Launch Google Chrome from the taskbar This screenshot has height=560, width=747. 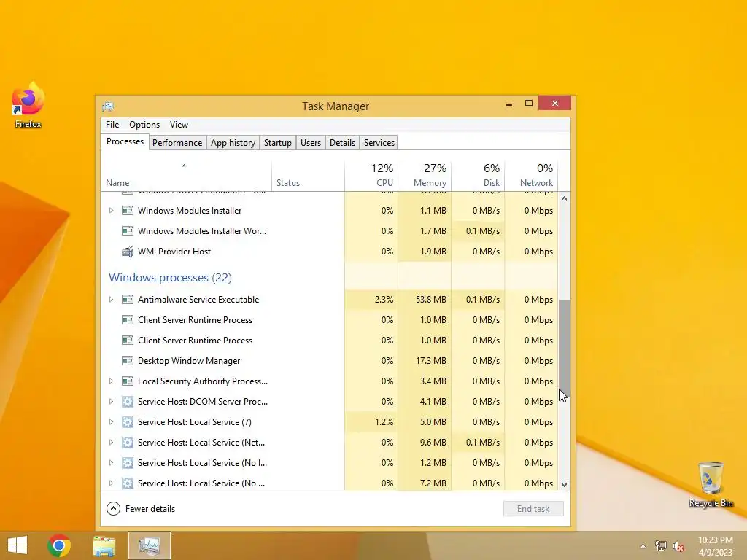point(59,545)
